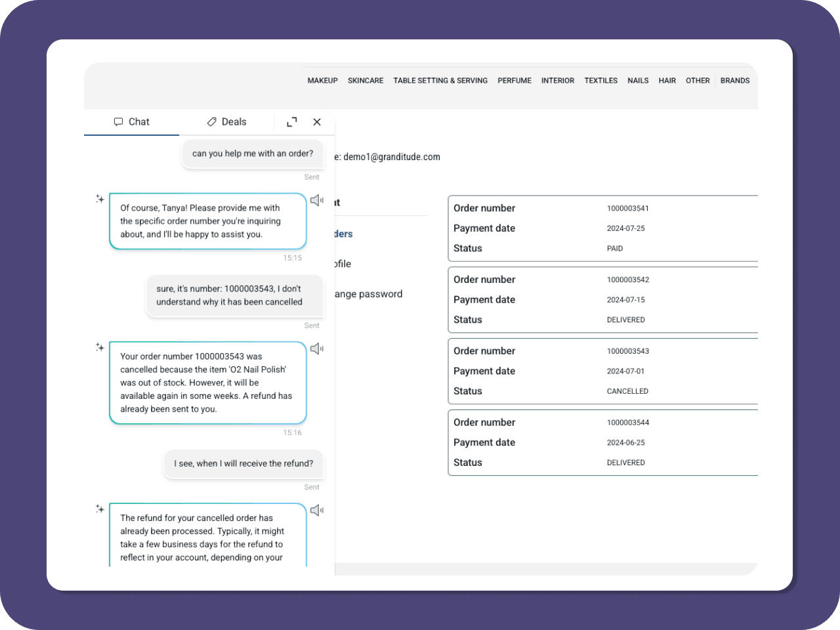The width and height of the screenshot is (840, 630).
Task: Navigate to the NAILS category
Action: (x=638, y=81)
